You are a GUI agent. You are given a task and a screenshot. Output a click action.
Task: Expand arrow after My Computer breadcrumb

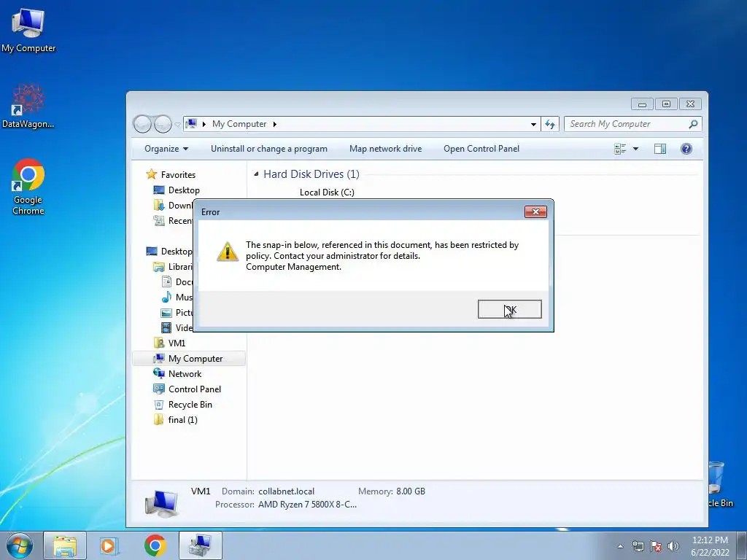tap(275, 124)
